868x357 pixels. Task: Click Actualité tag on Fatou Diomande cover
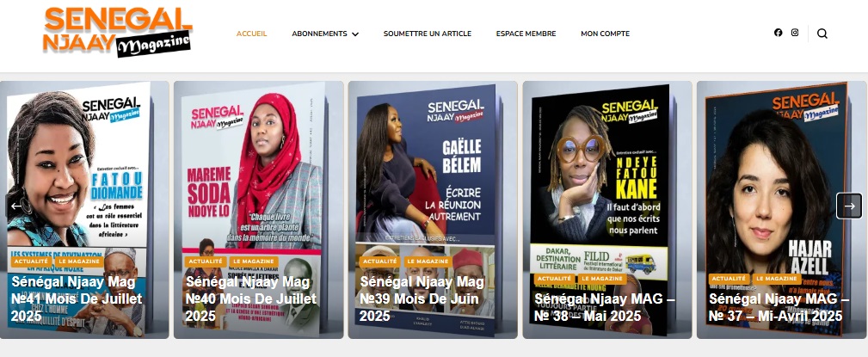[33, 262]
